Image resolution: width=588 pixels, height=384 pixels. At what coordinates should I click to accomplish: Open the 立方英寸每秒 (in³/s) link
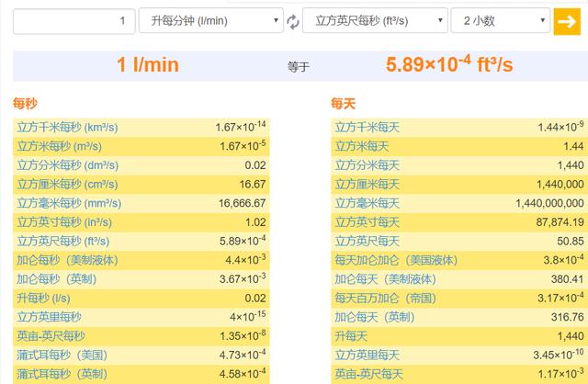(64, 222)
